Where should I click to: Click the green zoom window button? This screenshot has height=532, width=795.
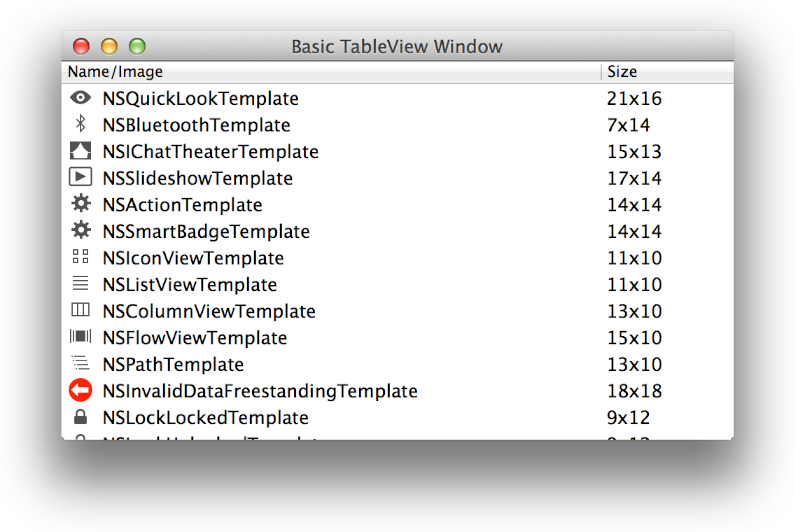click(x=137, y=46)
